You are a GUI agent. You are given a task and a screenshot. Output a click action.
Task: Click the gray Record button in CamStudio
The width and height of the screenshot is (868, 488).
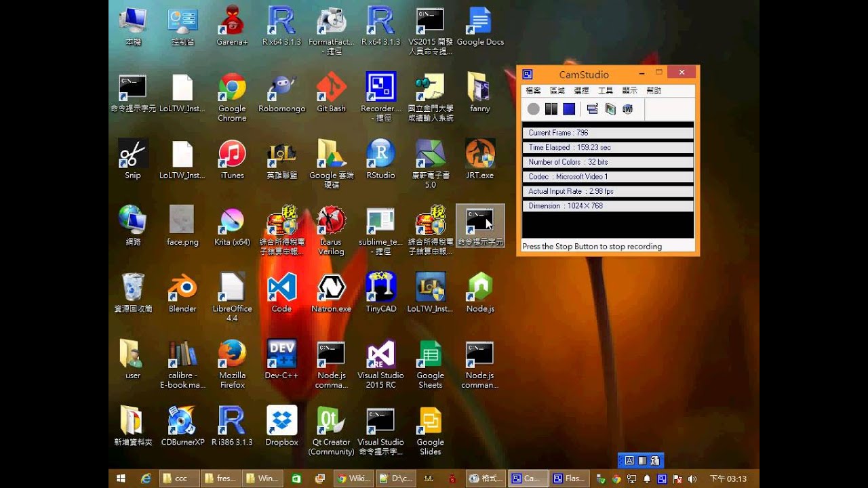coord(534,108)
